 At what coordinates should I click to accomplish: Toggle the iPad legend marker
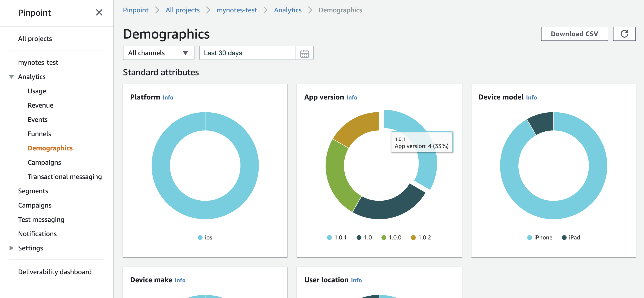point(564,237)
